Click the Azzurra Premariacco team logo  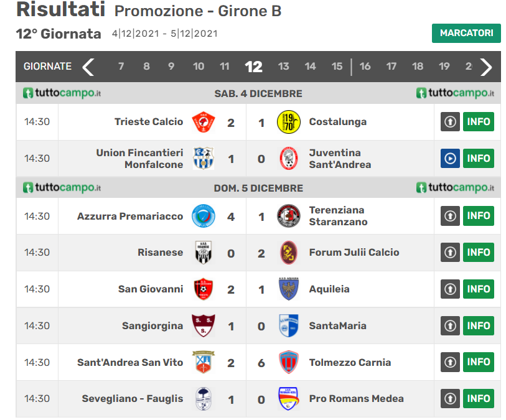[203, 216]
